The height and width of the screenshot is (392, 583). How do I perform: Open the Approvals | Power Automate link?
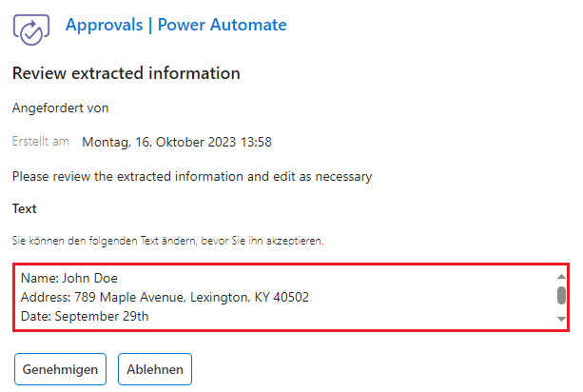pyautogui.click(x=176, y=25)
